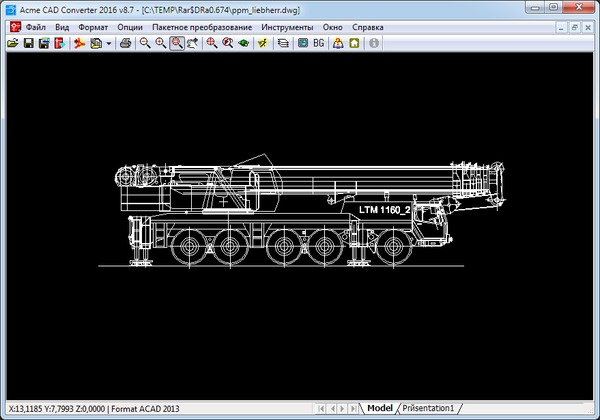Click the Zoom Out magnifier icon

[x=145, y=43]
